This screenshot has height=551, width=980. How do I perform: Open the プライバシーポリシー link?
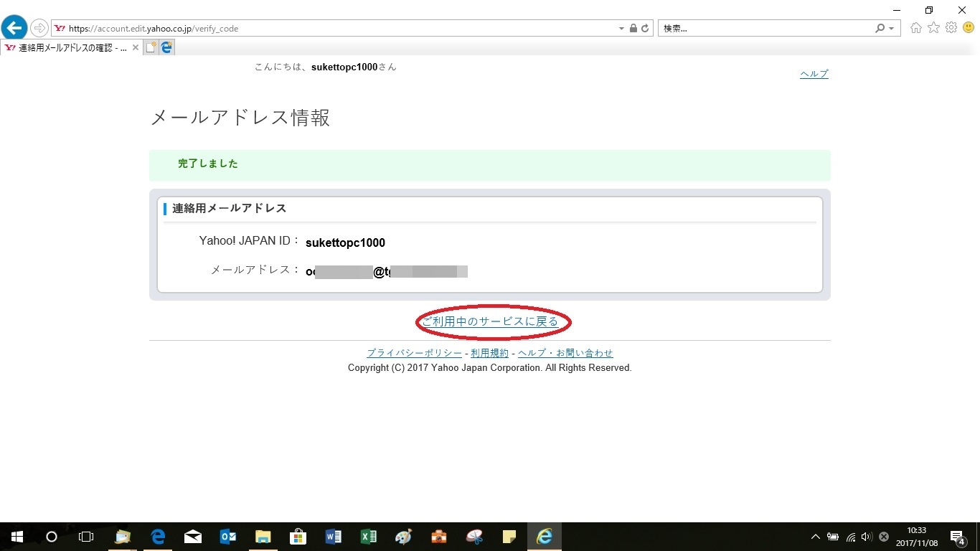coord(414,353)
